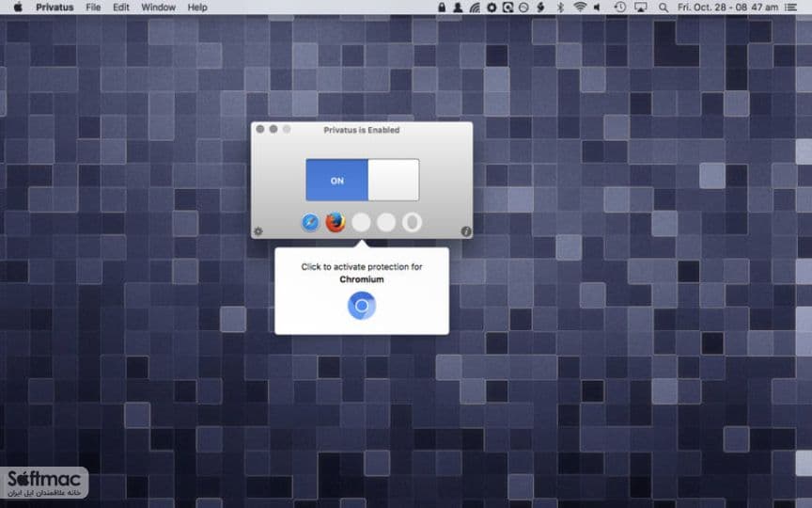Open the Wi-Fi status menu
Image resolution: width=812 pixels, height=508 pixels.
580,8
